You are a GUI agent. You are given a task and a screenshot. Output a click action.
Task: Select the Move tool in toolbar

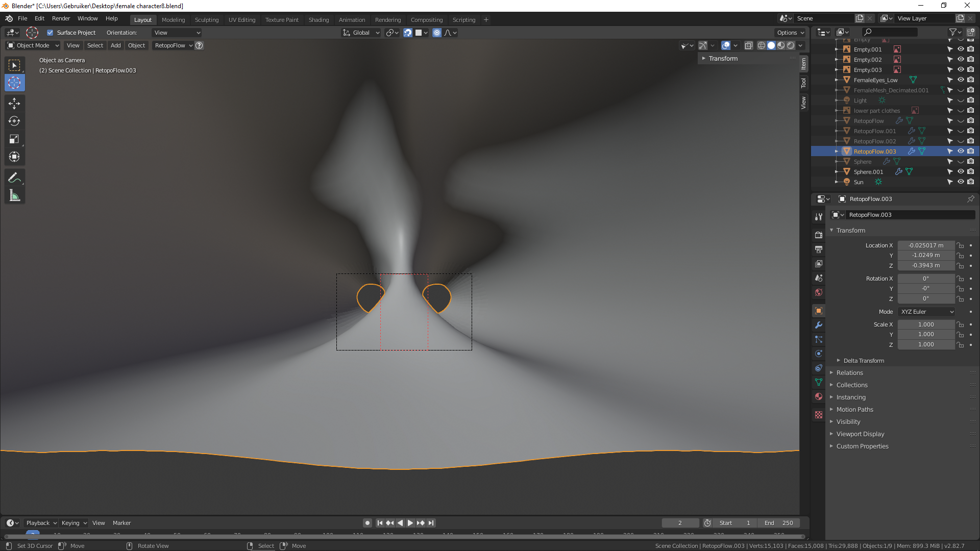(x=14, y=104)
